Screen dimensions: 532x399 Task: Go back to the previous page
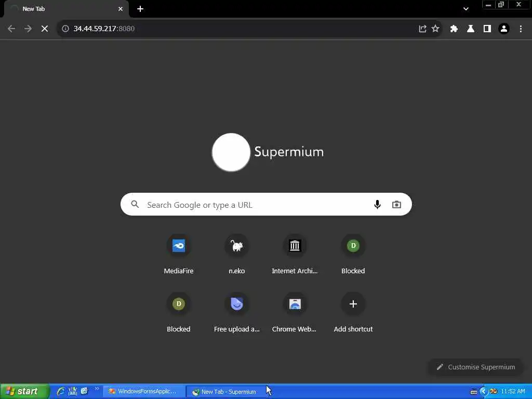[x=11, y=29]
